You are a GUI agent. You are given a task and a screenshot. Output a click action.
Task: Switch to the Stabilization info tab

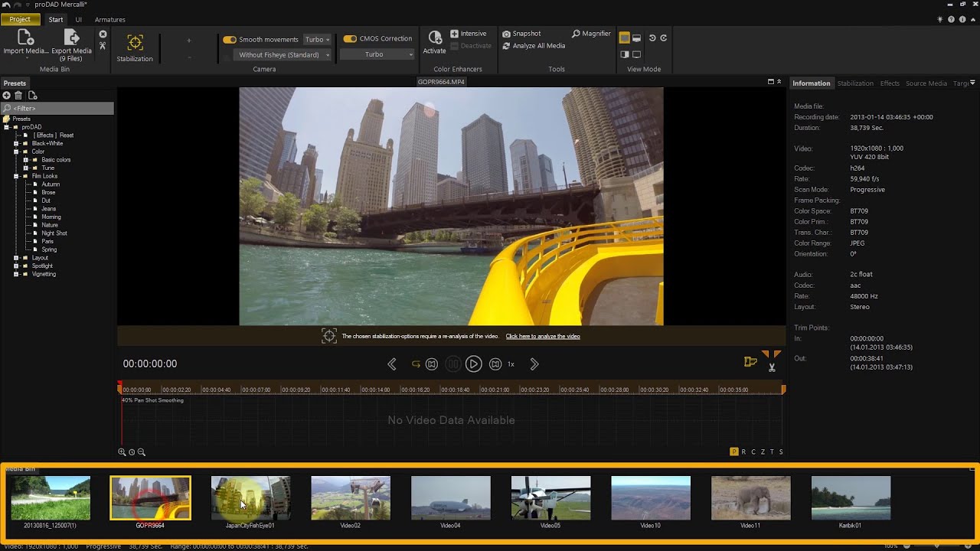click(855, 83)
